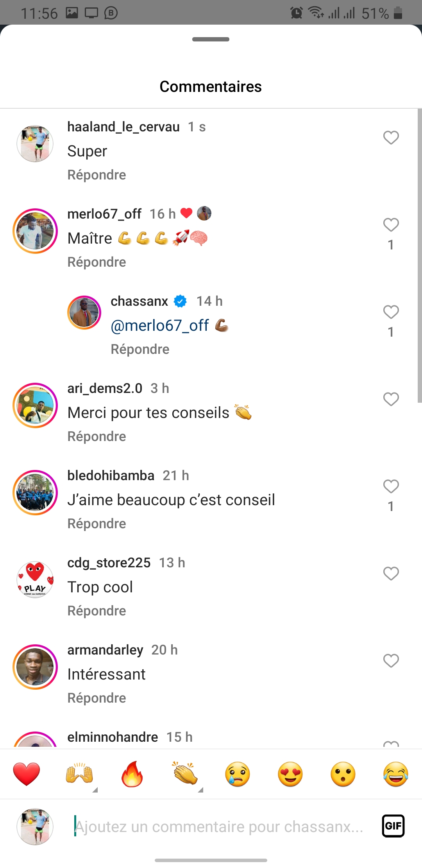
Task: Open armandarley's profile picture
Action: (x=35, y=667)
